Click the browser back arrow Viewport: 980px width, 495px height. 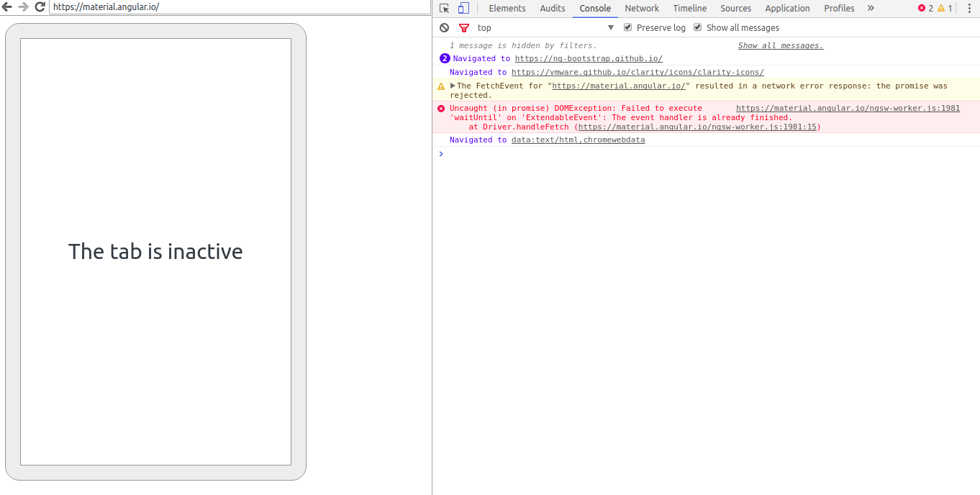(x=7, y=7)
